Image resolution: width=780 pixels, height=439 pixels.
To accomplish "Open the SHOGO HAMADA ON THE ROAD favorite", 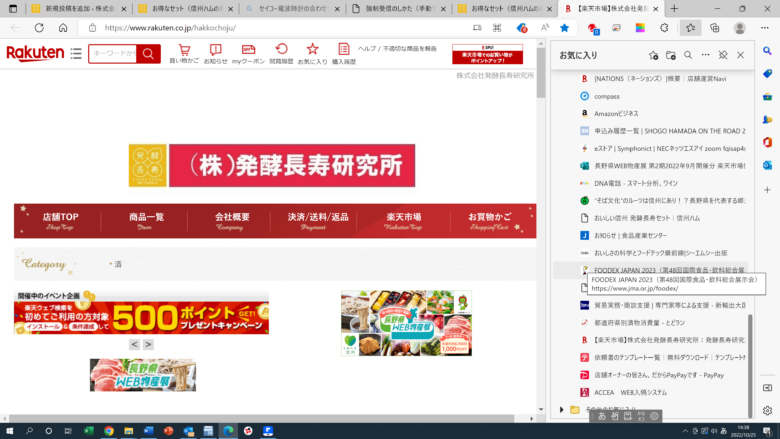I will click(x=650, y=131).
